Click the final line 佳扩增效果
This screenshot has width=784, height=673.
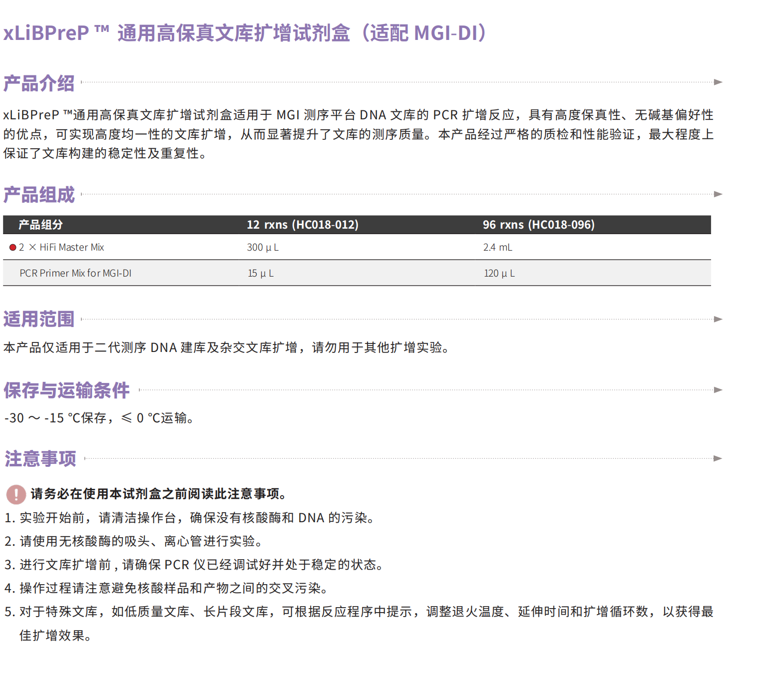tap(55, 636)
